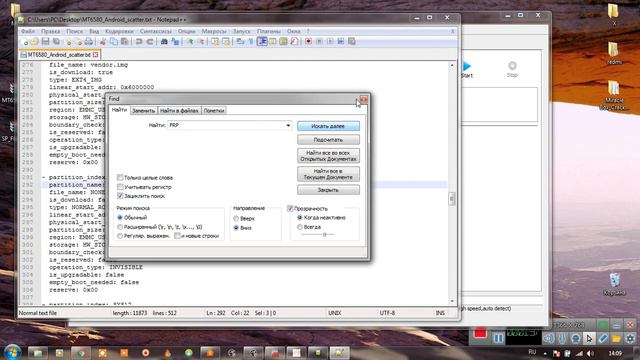Select the 'Расширенный' search mode radio
Viewport: 640px width, 360px height.
pyautogui.click(x=120, y=227)
